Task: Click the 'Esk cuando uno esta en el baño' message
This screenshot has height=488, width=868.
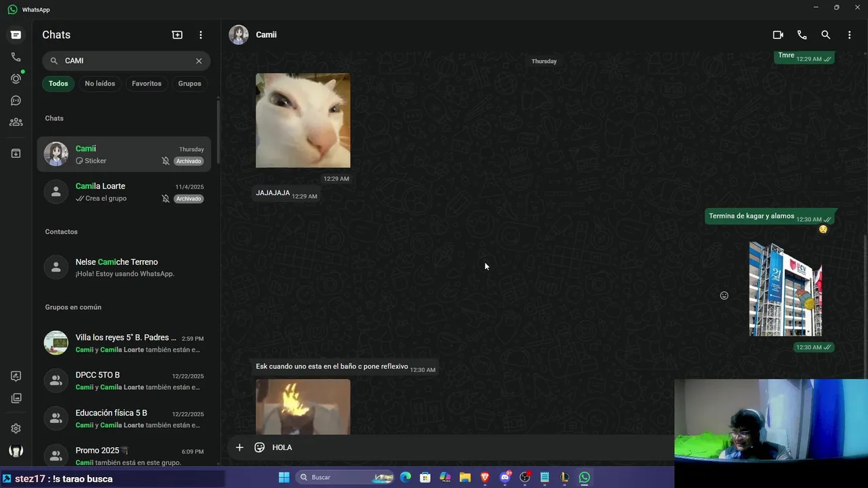Action: (x=345, y=367)
